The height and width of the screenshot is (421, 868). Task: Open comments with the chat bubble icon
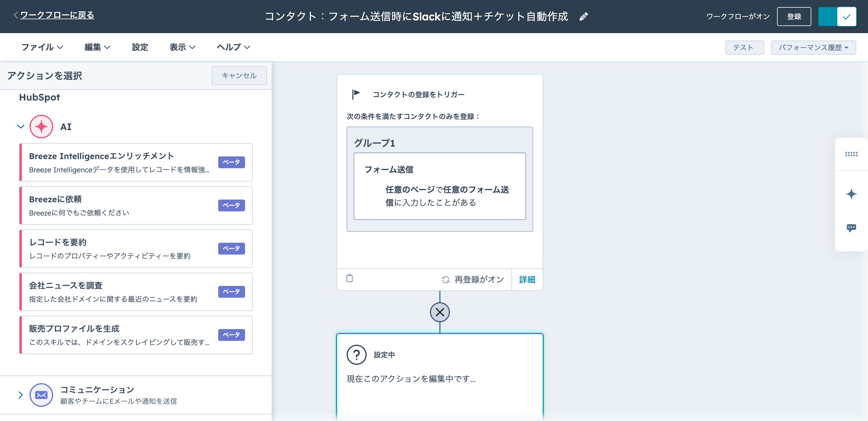point(851,227)
